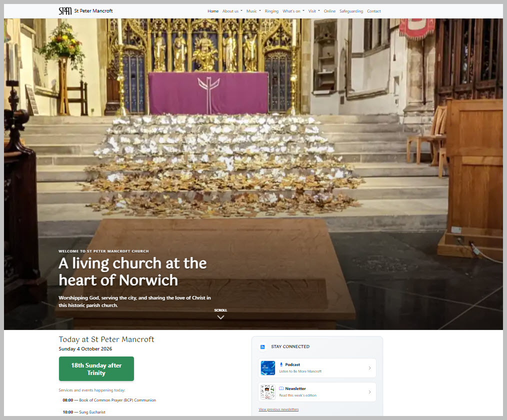Expand the What's on dropdown menu

click(293, 11)
